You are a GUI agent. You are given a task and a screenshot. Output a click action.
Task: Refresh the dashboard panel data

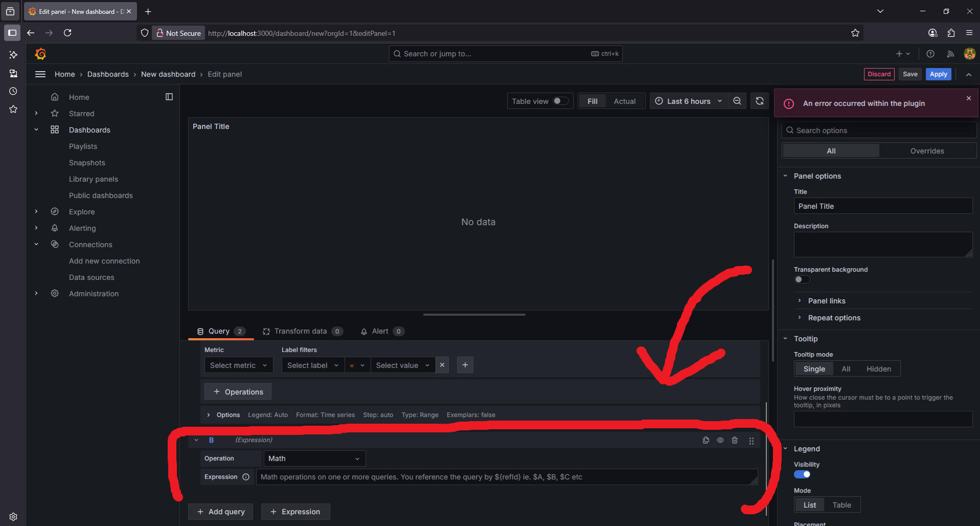(760, 101)
